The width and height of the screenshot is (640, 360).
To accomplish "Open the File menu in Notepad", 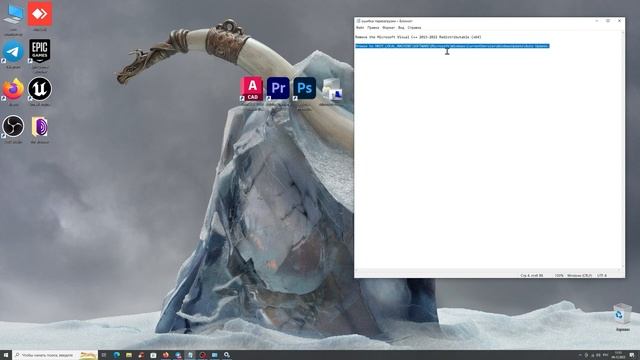I will click(x=360, y=28).
